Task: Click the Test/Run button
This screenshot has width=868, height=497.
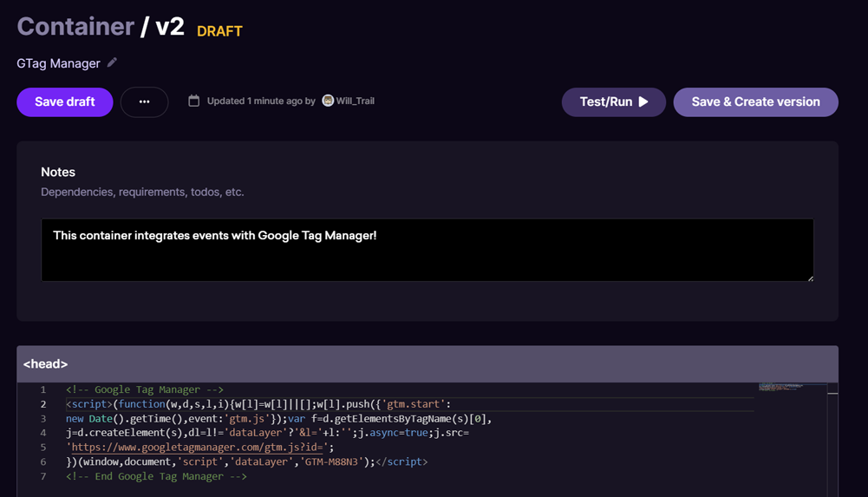Action: (613, 101)
